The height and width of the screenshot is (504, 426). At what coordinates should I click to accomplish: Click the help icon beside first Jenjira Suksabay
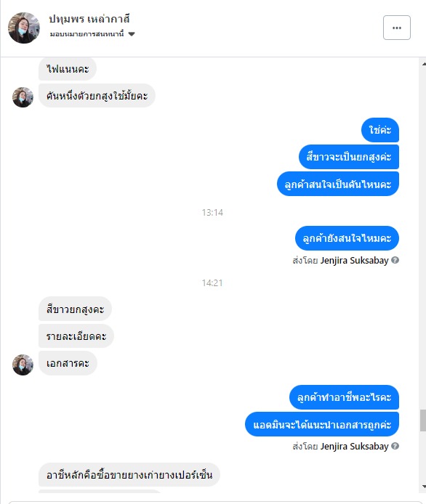[x=395, y=260]
